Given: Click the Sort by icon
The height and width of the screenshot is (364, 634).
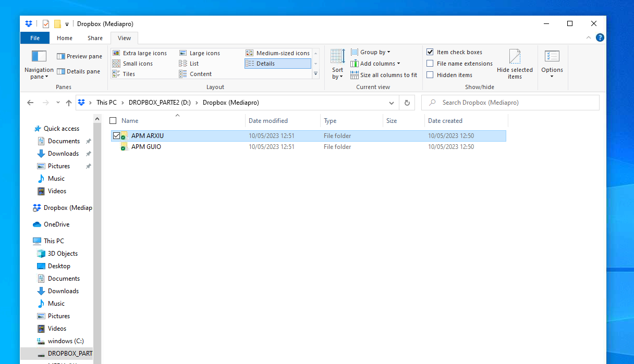Looking at the screenshot, I should click(x=337, y=57).
